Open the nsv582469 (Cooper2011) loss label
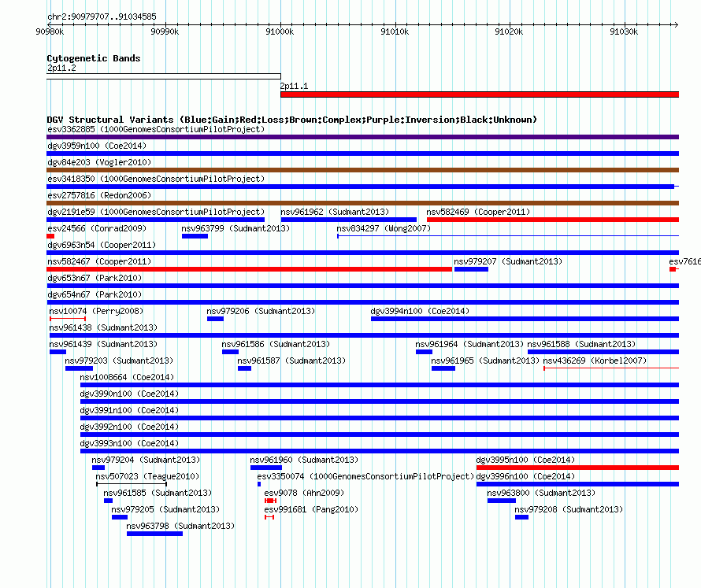This screenshot has width=701, height=588. [478, 212]
